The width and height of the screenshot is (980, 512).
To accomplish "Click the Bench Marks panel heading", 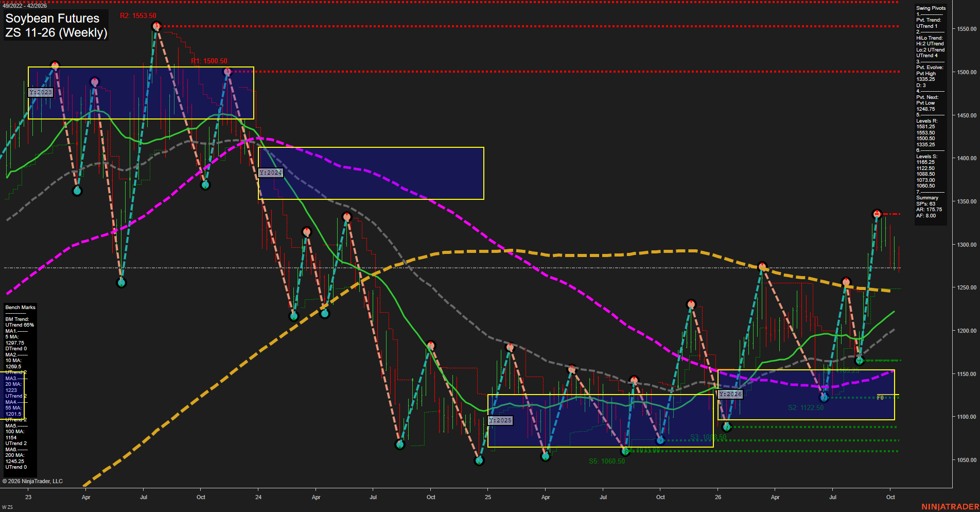I will [21, 308].
